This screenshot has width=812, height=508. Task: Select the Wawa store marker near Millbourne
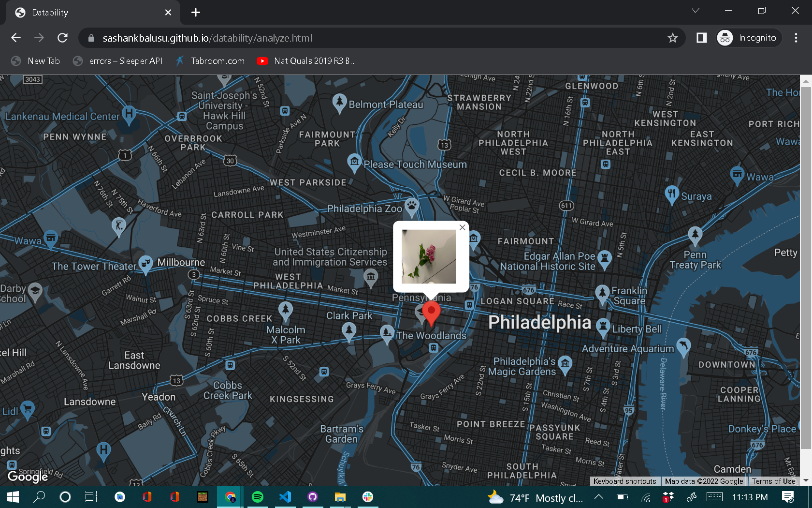[51, 239]
